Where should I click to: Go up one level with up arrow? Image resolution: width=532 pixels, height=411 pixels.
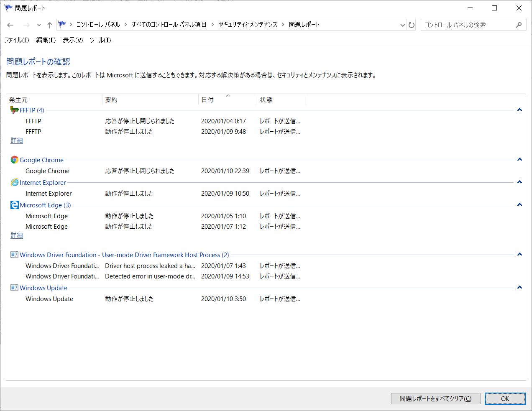click(x=50, y=25)
